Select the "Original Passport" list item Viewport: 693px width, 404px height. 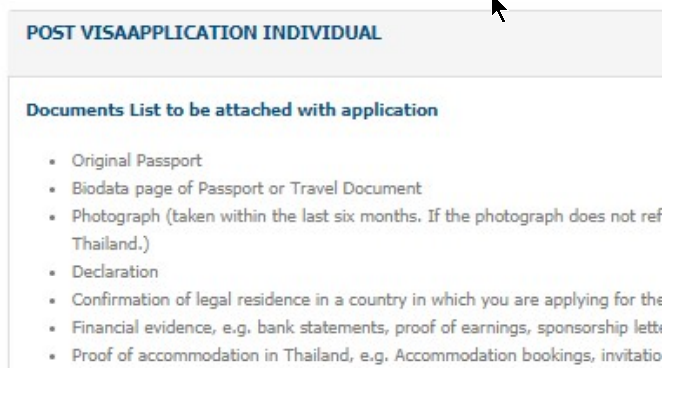point(136,160)
